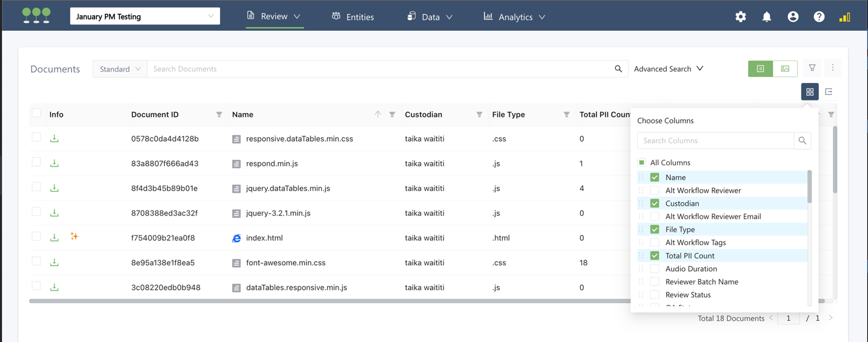Expand the Standard search type dropdown
The width and height of the screenshot is (868, 342).
[x=120, y=69]
